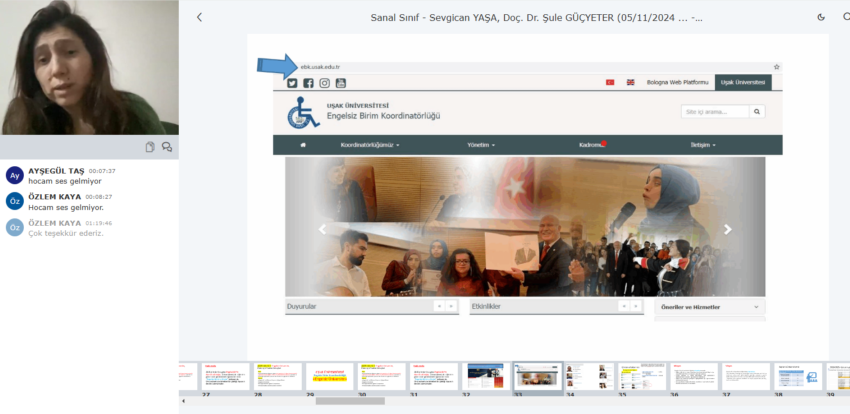Screen dimensions: 850x414
Task: Open the notes icon under the video
Action: (150, 147)
